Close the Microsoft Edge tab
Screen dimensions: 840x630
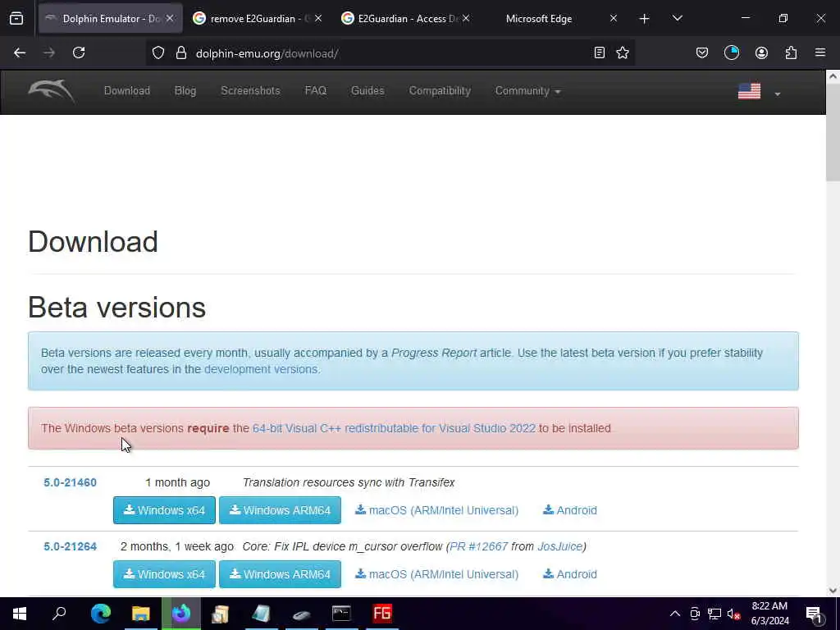(x=614, y=18)
